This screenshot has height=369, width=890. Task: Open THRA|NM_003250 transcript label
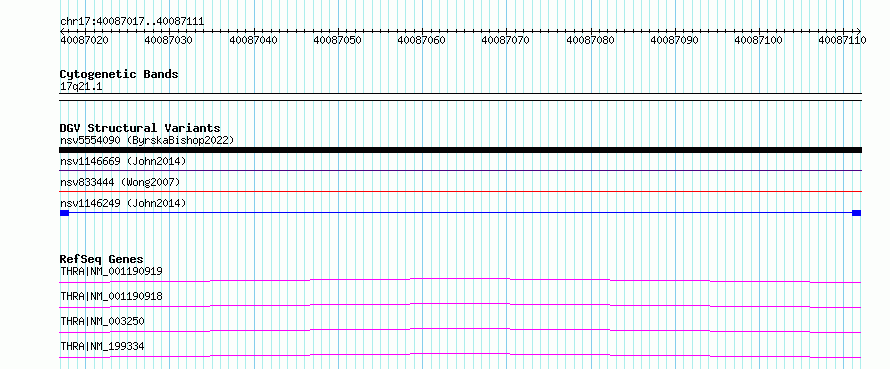102,321
